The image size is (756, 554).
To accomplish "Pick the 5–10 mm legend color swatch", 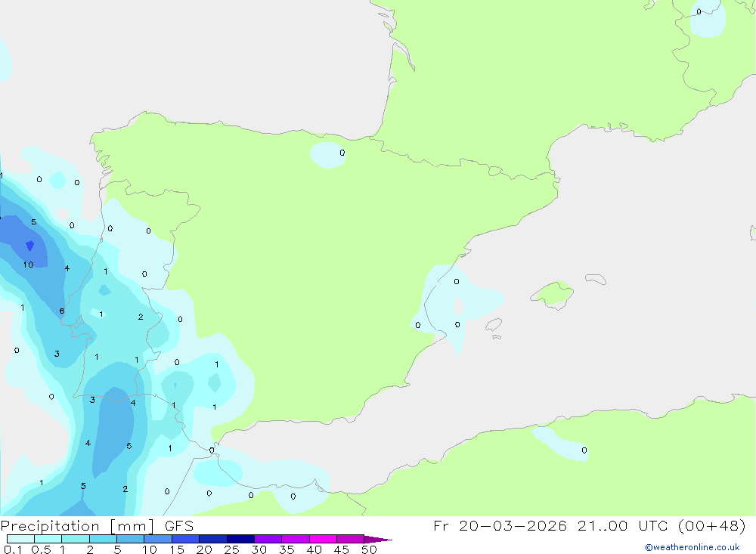I will point(131,539).
